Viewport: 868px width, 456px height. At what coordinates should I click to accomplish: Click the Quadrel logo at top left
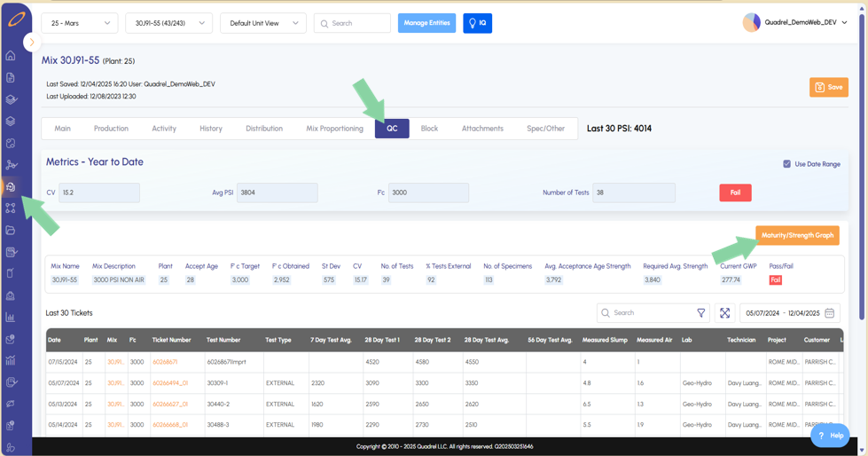[x=16, y=20]
